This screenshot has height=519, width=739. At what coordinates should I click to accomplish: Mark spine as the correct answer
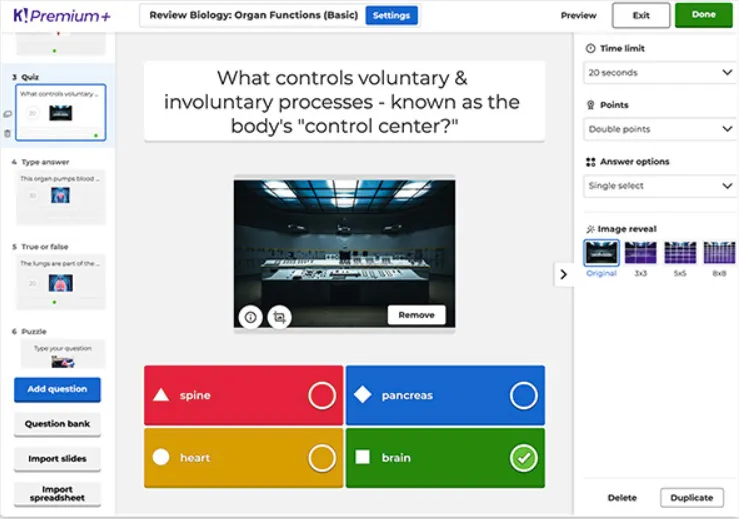pos(322,395)
